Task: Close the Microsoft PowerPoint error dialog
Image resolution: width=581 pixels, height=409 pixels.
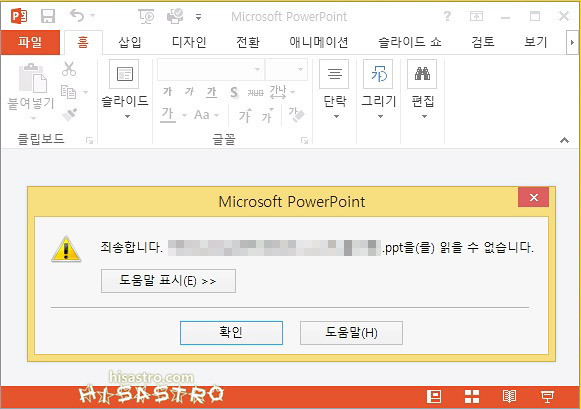Action: (534, 197)
